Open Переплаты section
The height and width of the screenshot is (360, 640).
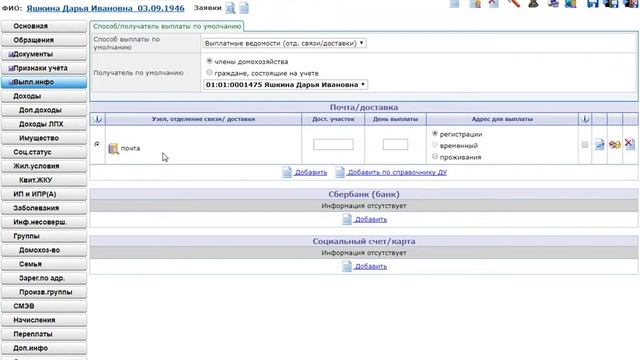click(x=44, y=334)
